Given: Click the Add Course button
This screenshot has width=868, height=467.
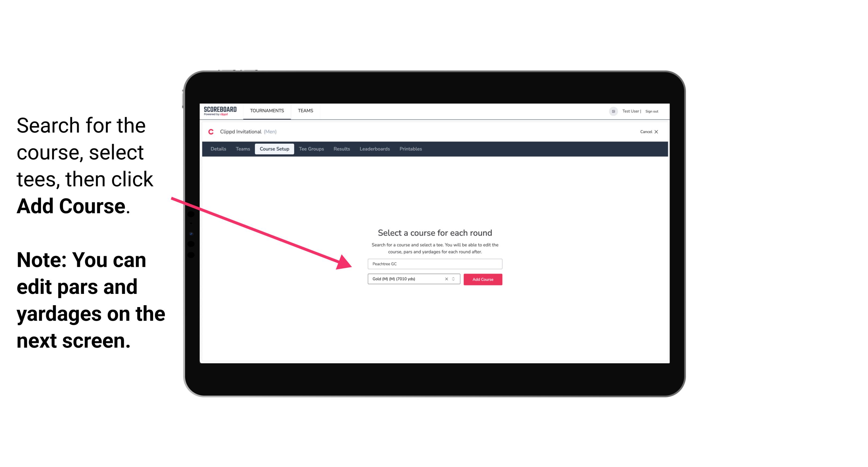Looking at the screenshot, I should tap(482, 279).
